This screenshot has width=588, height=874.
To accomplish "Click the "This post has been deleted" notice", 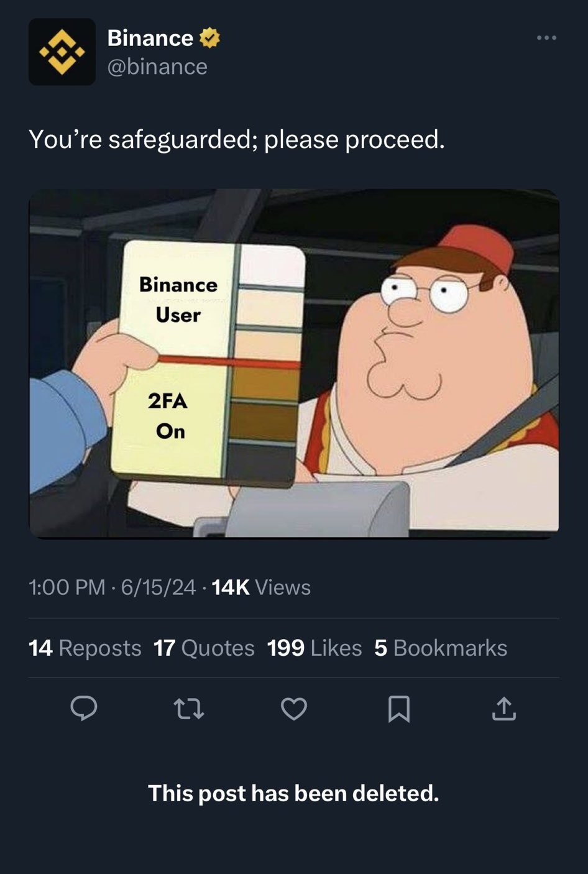I will (293, 793).
